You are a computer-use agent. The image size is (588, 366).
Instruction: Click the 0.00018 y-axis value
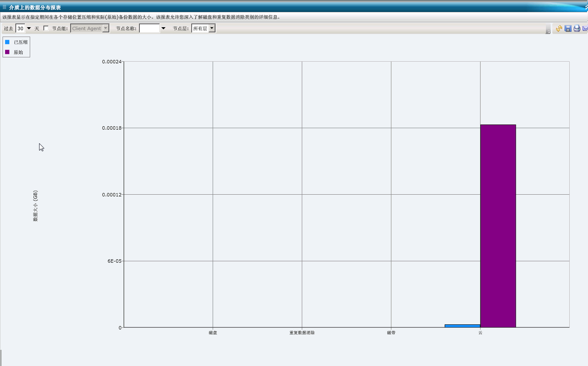112,128
